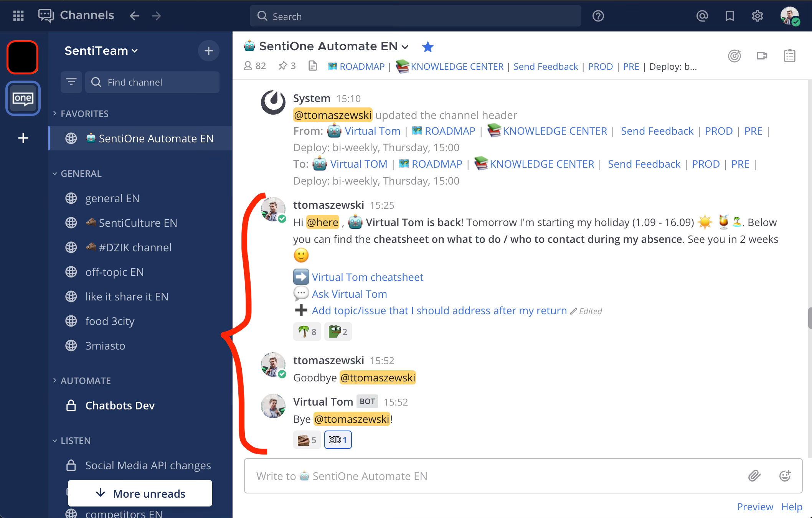Click the More unreads button

(x=140, y=493)
